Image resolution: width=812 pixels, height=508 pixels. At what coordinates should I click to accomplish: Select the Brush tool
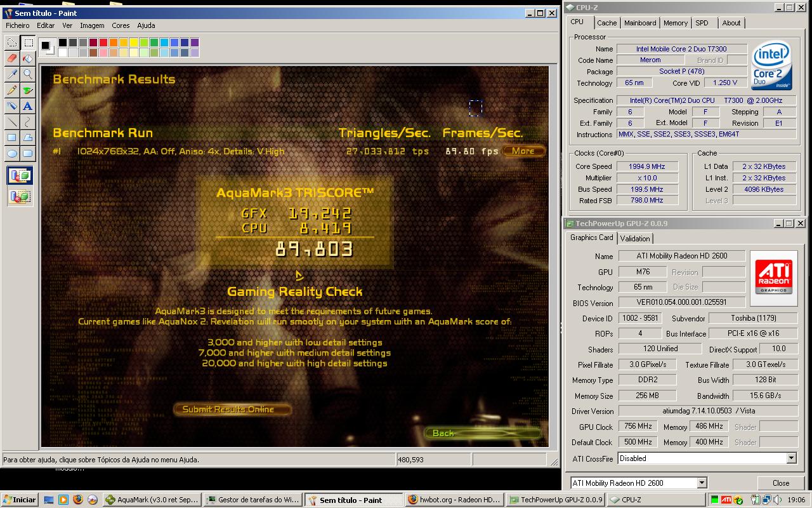pos(28,90)
